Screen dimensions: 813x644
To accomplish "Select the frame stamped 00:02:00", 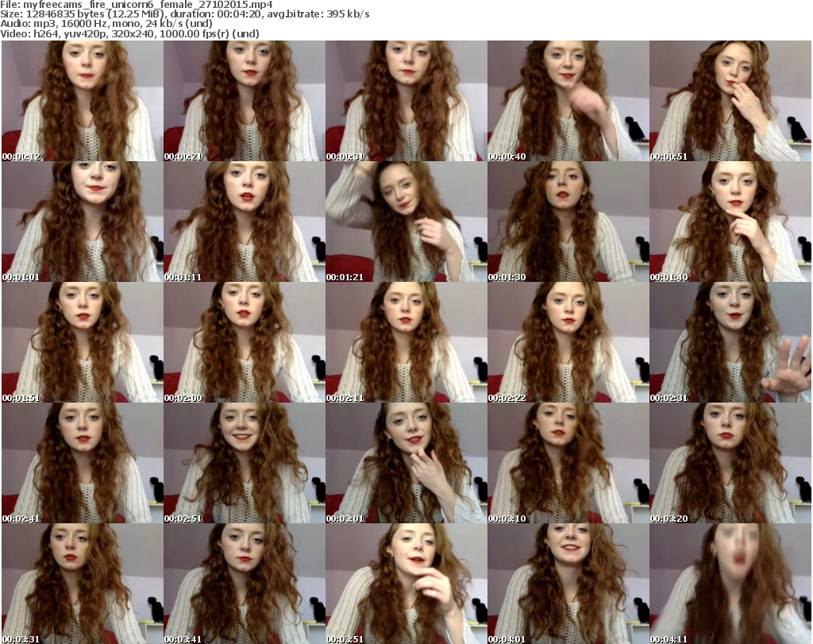I will click(245, 342).
